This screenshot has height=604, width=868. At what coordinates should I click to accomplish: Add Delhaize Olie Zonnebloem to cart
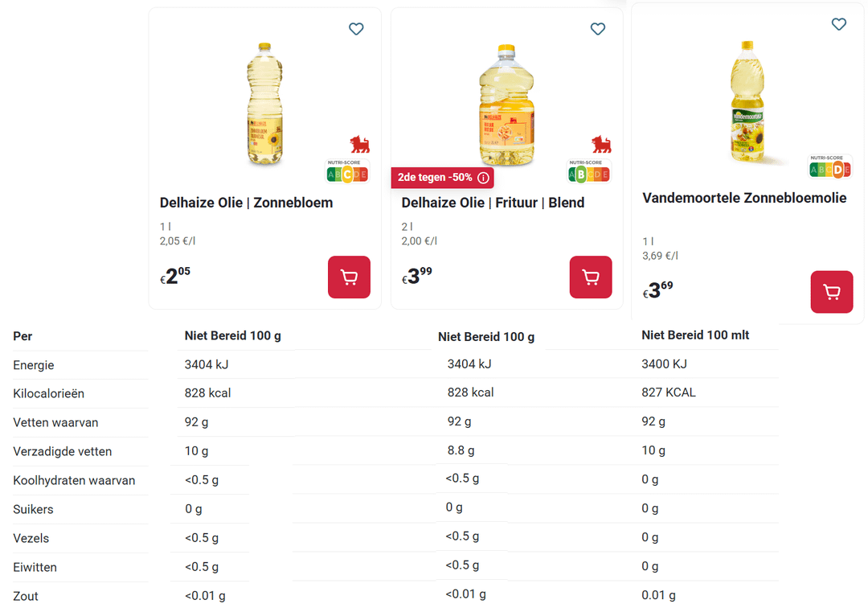click(x=349, y=277)
